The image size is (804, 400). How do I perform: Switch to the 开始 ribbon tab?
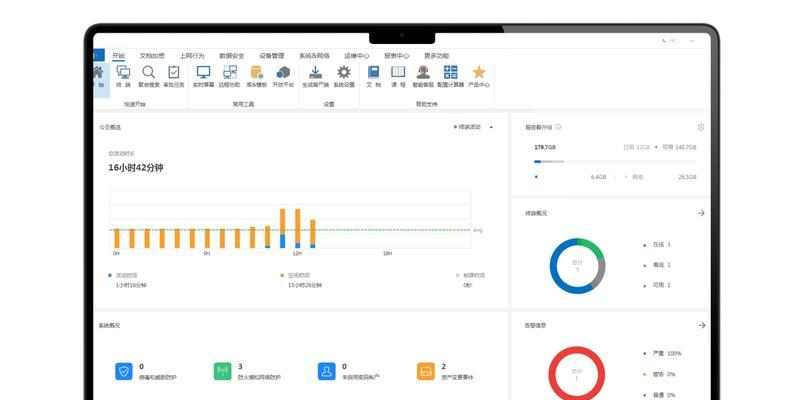pyautogui.click(x=118, y=55)
